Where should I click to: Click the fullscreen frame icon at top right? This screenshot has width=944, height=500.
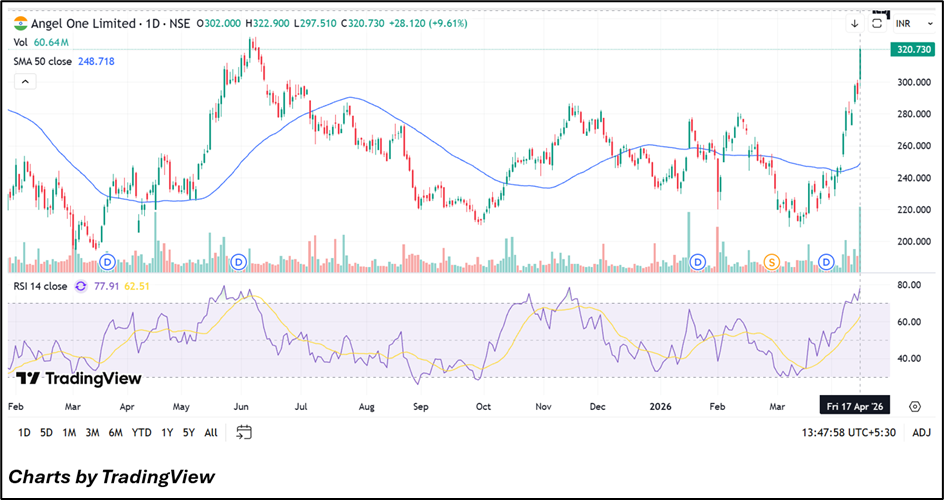pos(879,21)
